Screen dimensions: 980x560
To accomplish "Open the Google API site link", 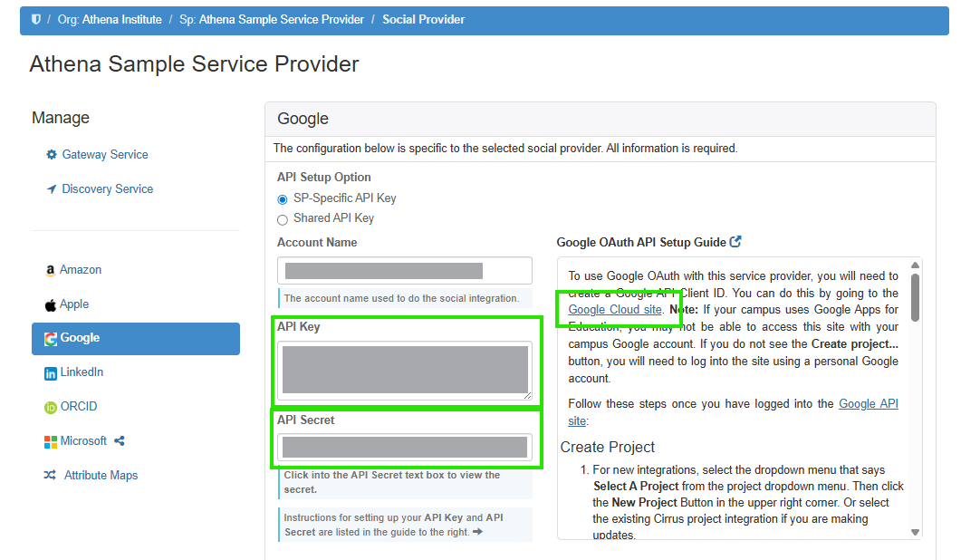I will point(868,404).
